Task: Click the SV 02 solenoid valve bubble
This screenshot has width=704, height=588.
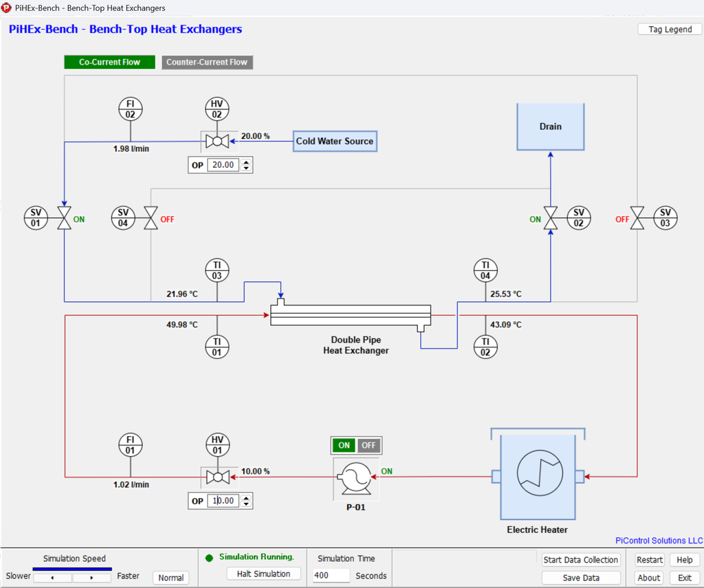Action: click(579, 218)
